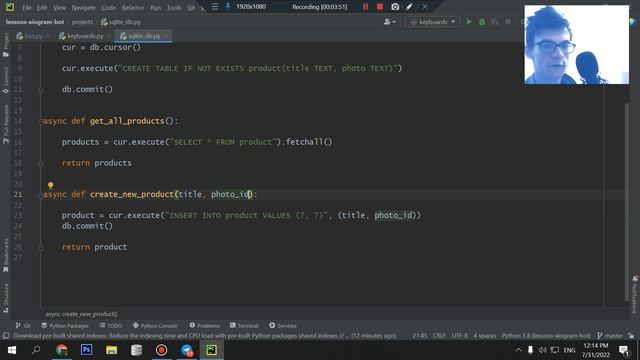
Task: Open the File menu
Action: pyautogui.click(x=27, y=7)
